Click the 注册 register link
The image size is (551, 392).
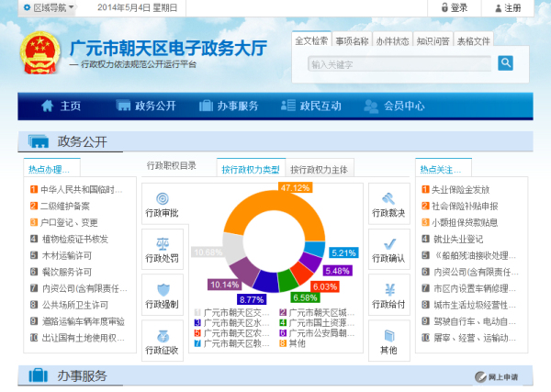coord(507,8)
